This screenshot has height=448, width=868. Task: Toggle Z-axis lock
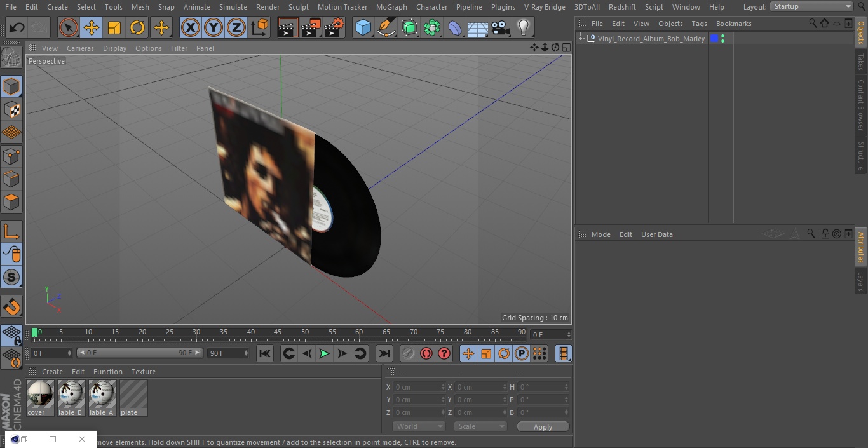tap(236, 27)
